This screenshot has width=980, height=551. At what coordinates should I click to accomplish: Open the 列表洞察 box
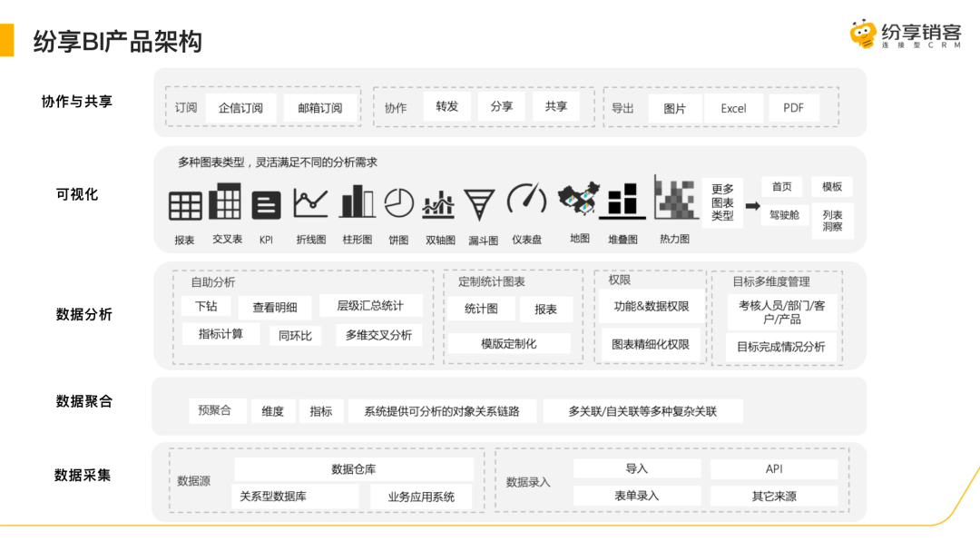[832, 221]
